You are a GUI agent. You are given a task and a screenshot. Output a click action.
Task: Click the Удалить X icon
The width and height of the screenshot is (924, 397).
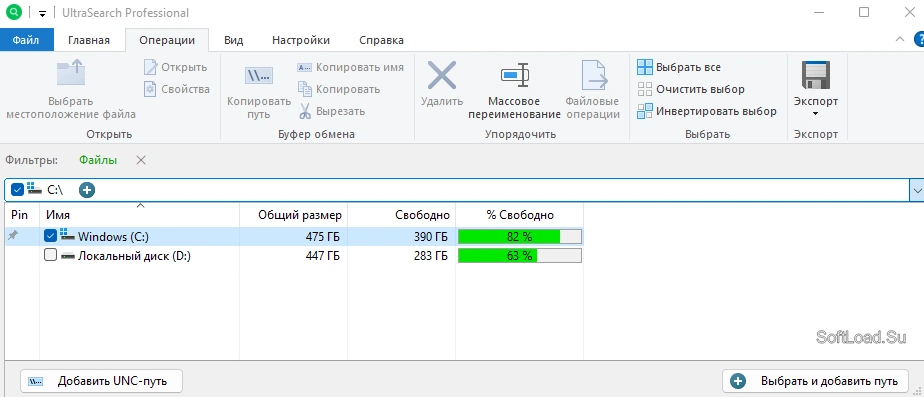point(442,75)
